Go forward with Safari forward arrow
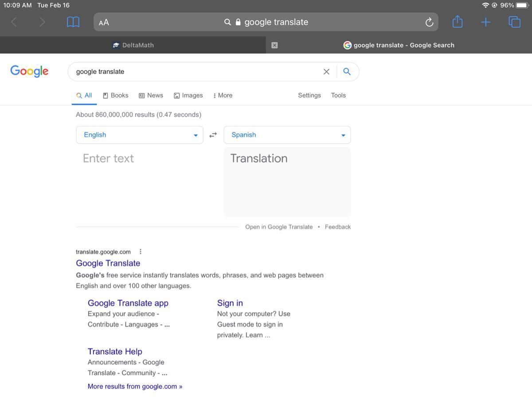The width and height of the screenshot is (532, 399). tap(42, 22)
